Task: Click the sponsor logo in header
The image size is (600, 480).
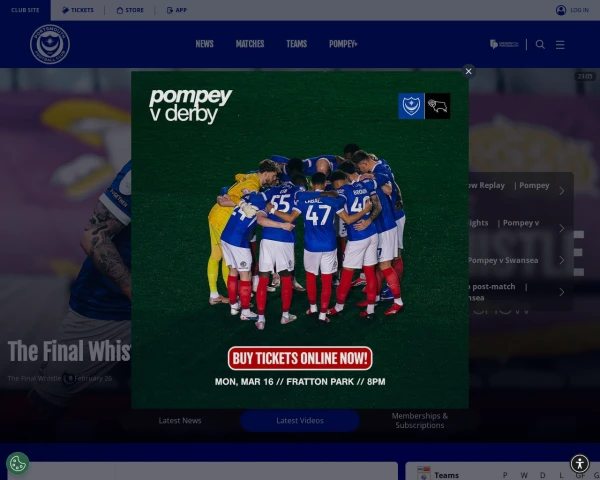Action: [504, 44]
